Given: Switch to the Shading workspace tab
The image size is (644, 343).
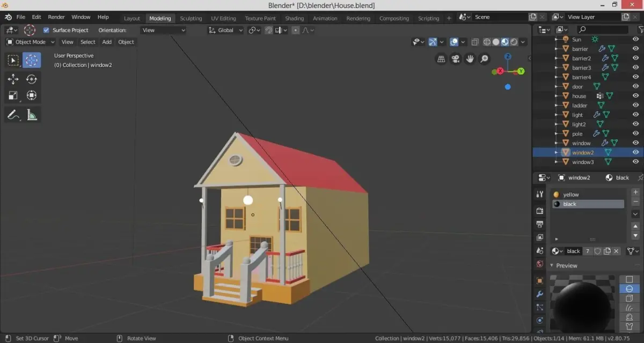Looking at the screenshot, I should click(294, 18).
